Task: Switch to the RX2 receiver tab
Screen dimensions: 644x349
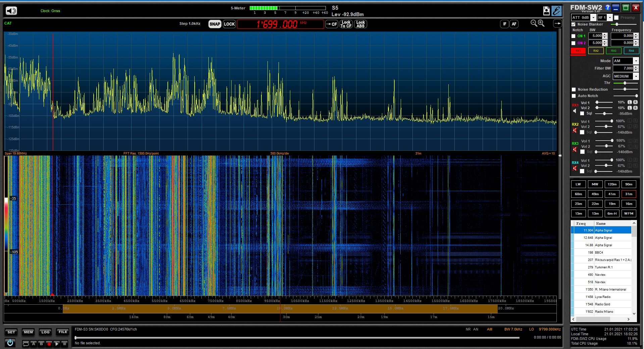Action: 596,51
